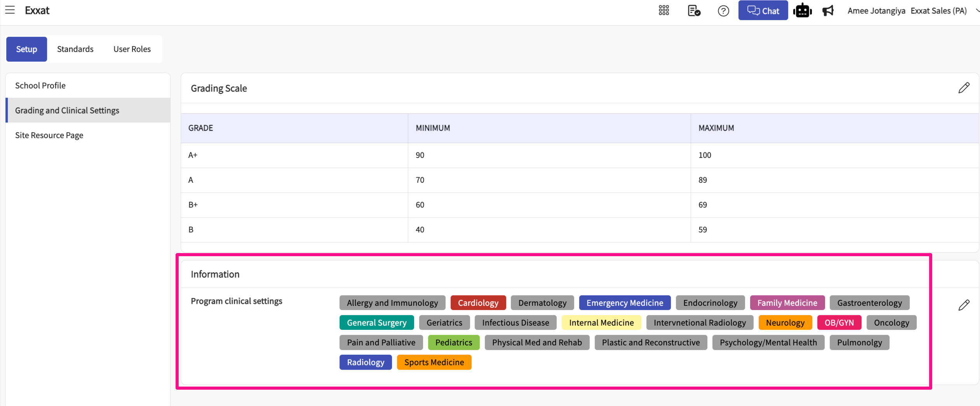Viewport: 980px width, 406px height.
Task: Click the checklist document icon
Action: [694, 10]
